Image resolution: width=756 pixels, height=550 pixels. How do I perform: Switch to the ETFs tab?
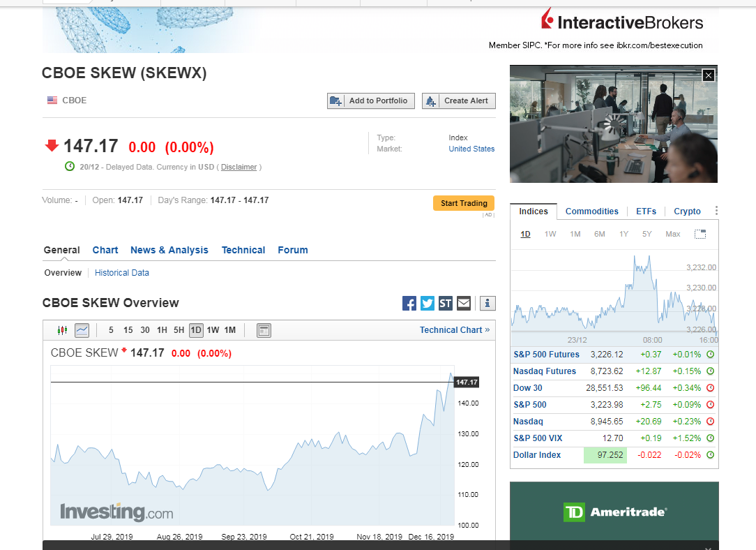click(x=646, y=211)
